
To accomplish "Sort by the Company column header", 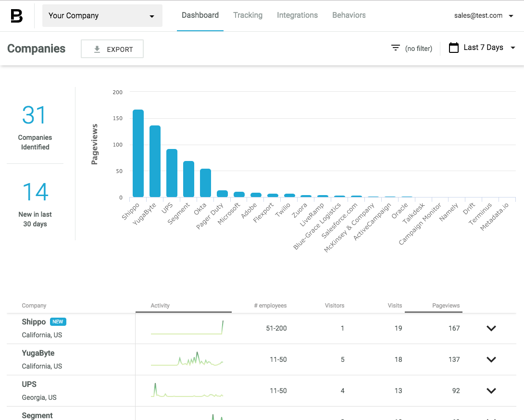I will click(x=34, y=306).
